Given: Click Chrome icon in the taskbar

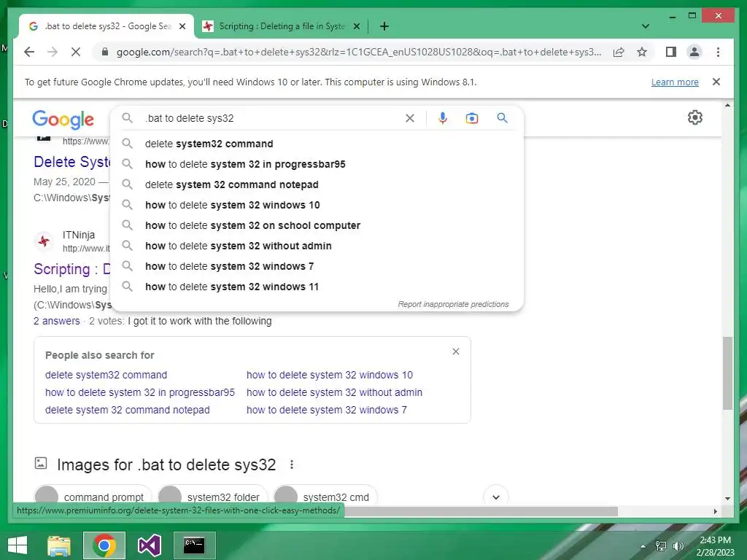Looking at the screenshot, I should pyautogui.click(x=104, y=545).
